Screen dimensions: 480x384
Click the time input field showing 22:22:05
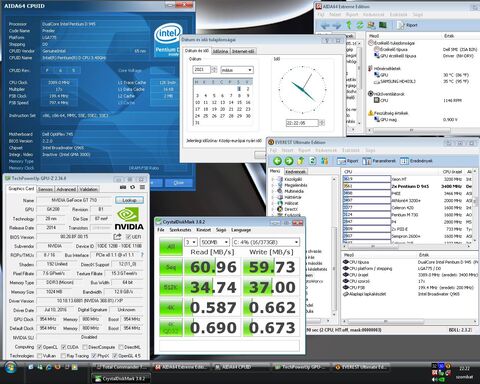click(302, 123)
